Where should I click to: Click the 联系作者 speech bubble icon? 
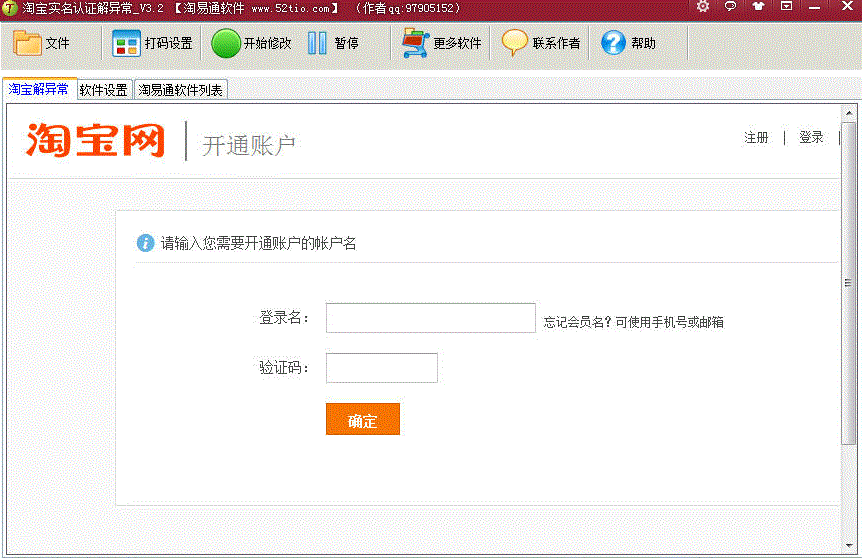515,42
